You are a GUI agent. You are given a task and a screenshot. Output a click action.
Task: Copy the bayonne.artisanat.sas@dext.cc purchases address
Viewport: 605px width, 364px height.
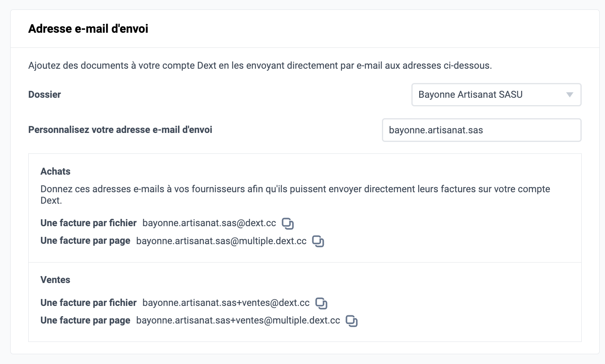pyautogui.click(x=288, y=224)
